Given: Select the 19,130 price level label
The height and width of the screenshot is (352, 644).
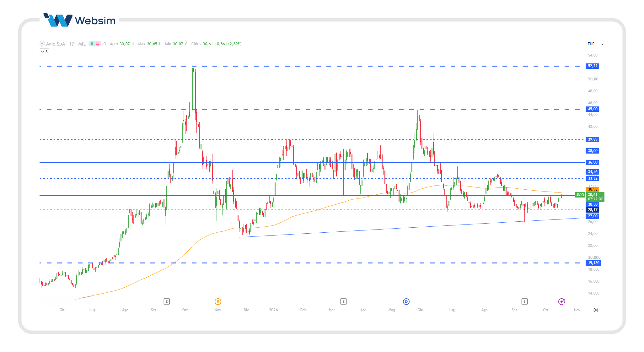Looking at the screenshot, I should pyautogui.click(x=593, y=263).
